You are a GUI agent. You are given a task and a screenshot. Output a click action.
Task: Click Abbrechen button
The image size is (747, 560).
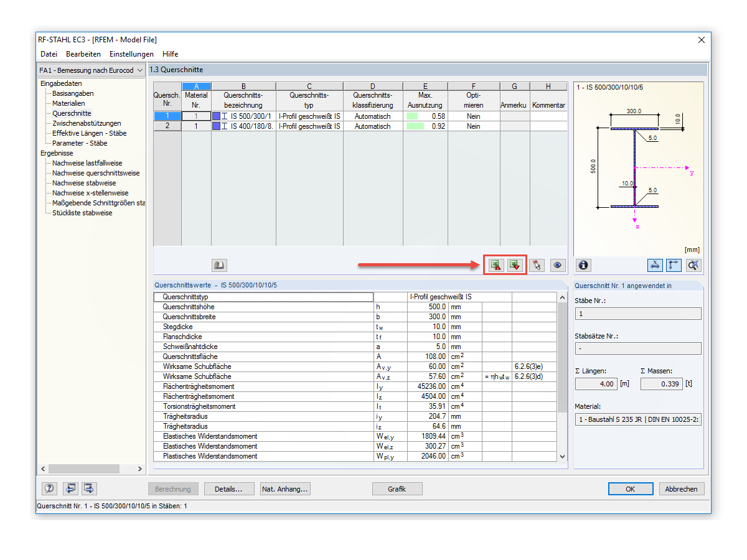tap(682, 489)
